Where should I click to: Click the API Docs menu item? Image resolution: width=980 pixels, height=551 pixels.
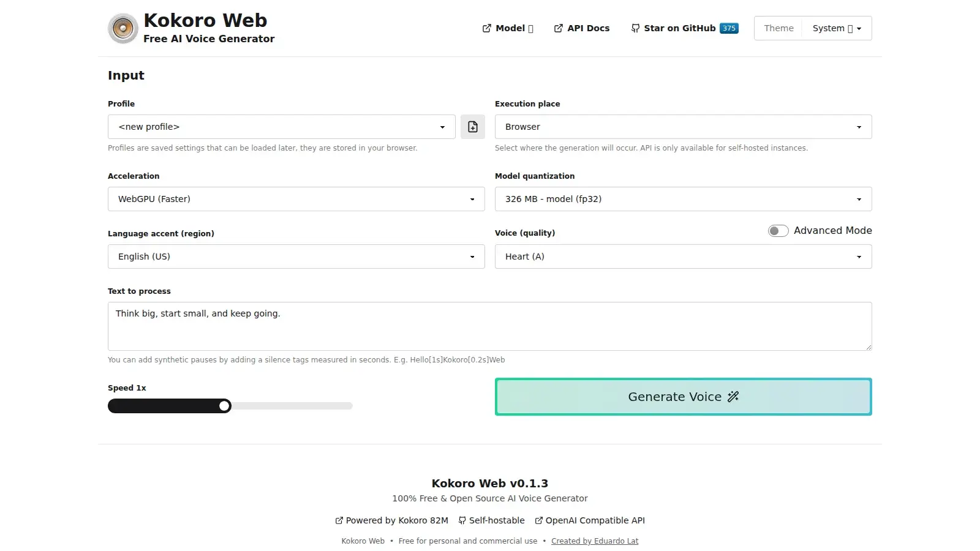[x=588, y=28]
